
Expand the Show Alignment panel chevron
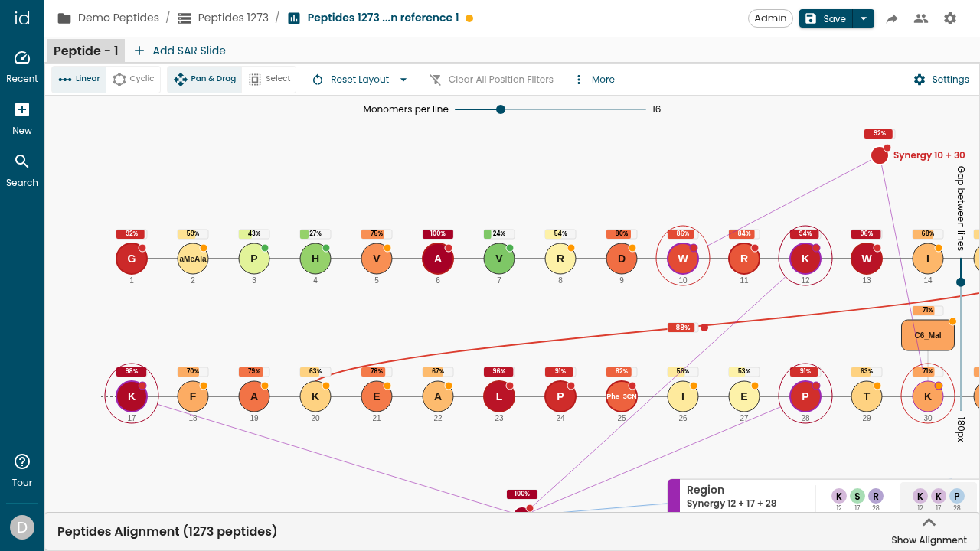(x=929, y=523)
